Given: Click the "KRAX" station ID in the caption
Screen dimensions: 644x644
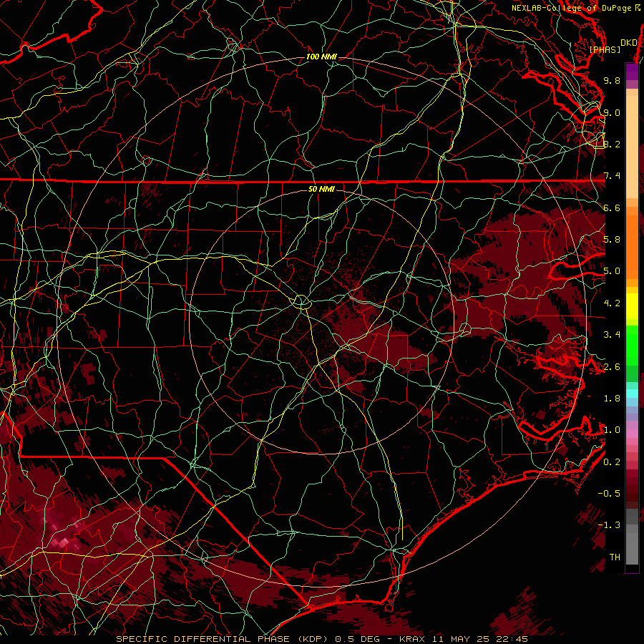Looking at the screenshot, I should (412, 639).
